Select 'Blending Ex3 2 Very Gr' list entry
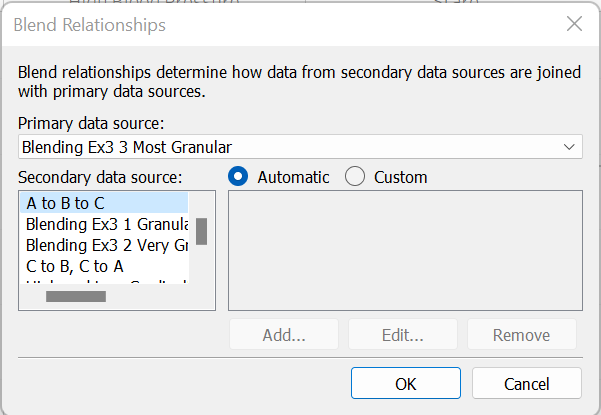The width and height of the screenshot is (601, 415). point(106,245)
